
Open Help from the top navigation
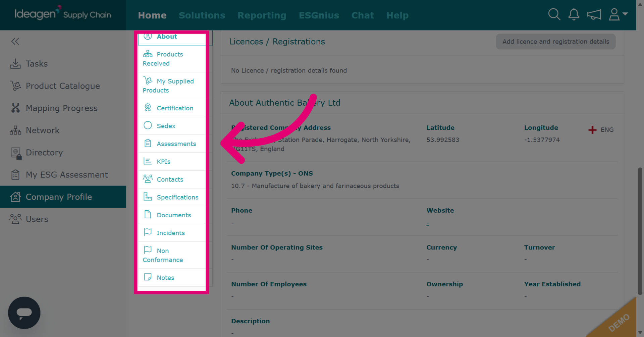coord(397,15)
